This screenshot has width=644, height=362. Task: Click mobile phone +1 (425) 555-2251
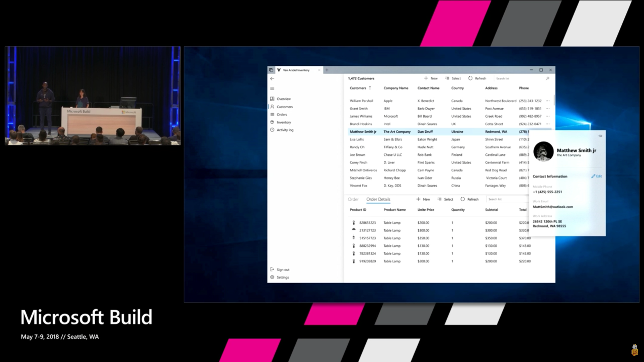point(547,192)
